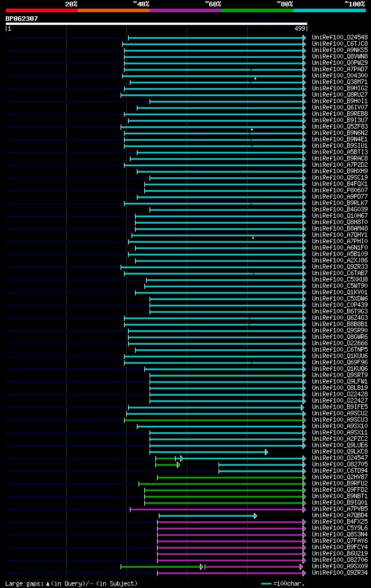Select the UniRef100_A6N1F0 label
Screen dimensions: 371x588
(340, 247)
